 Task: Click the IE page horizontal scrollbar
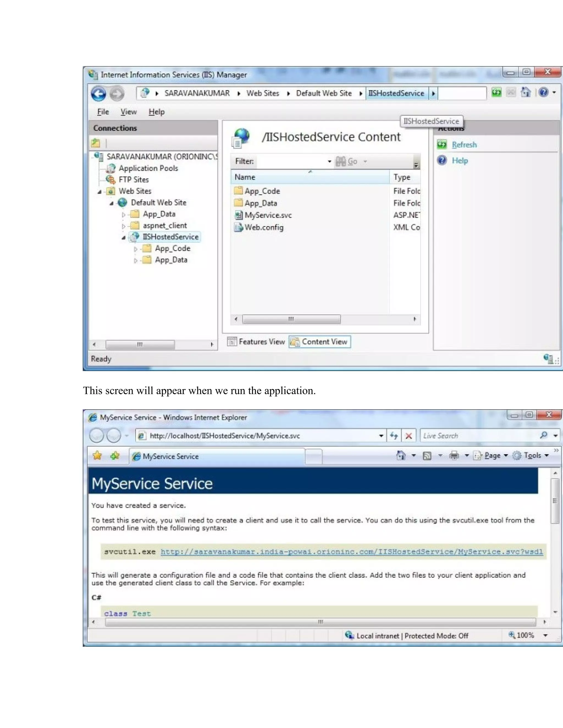pyautogui.click(x=321, y=622)
